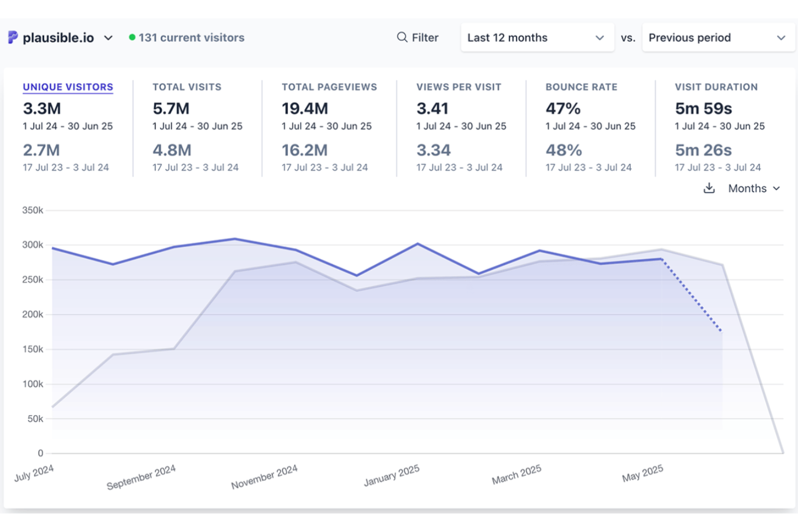Select the Unique Visitors metric tab
Viewport: 798px width, 532px height.
[68, 87]
